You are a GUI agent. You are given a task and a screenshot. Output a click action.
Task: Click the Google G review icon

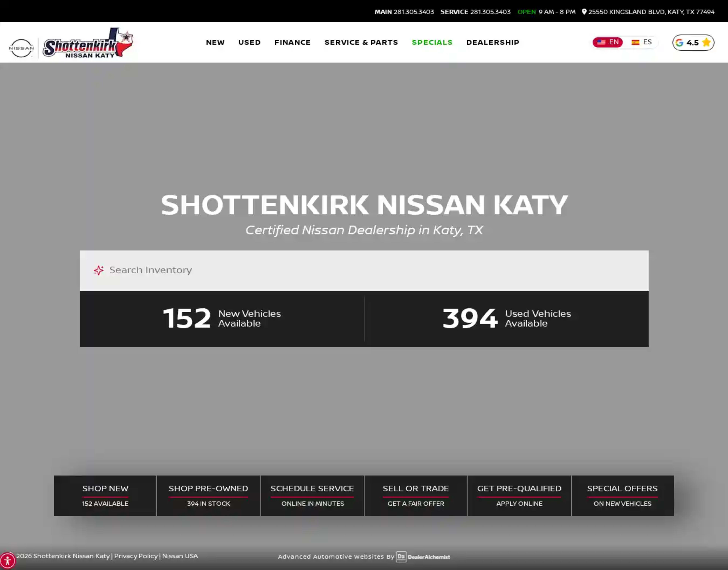(679, 43)
